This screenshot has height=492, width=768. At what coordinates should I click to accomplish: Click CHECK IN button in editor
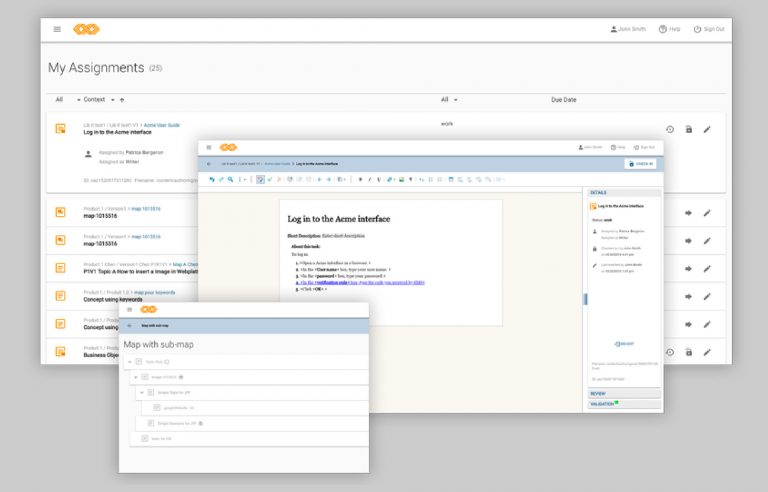tap(641, 164)
